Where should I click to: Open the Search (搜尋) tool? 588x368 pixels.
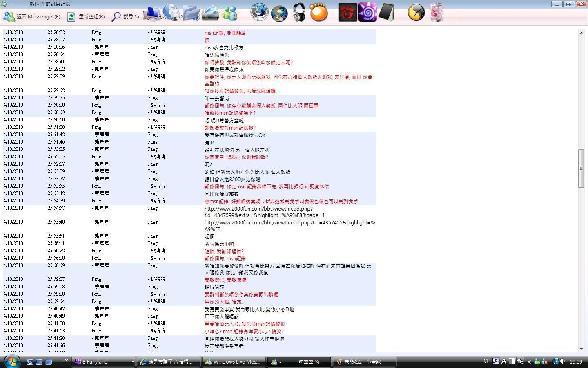[x=126, y=17]
